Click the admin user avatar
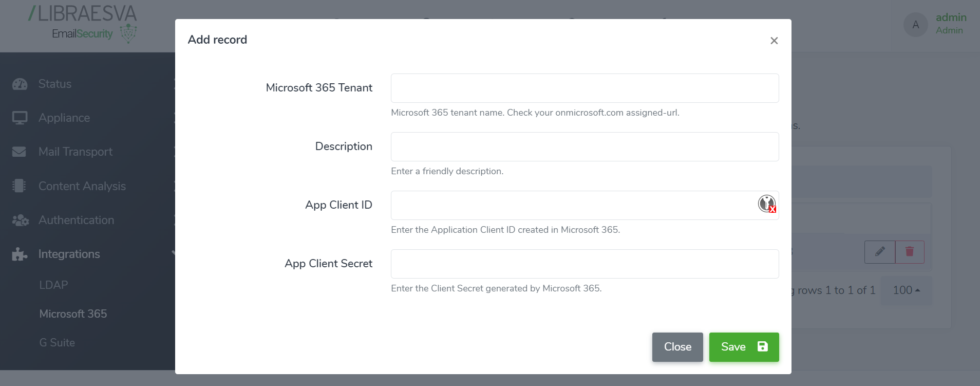 coord(916,25)
